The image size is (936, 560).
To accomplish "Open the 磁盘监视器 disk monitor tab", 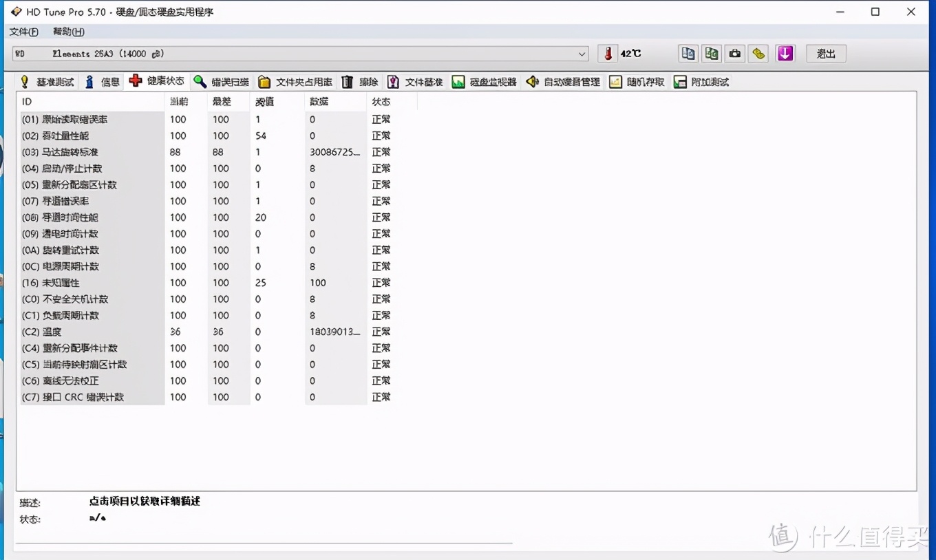I will pyautogui.click(x=485, y=82).
